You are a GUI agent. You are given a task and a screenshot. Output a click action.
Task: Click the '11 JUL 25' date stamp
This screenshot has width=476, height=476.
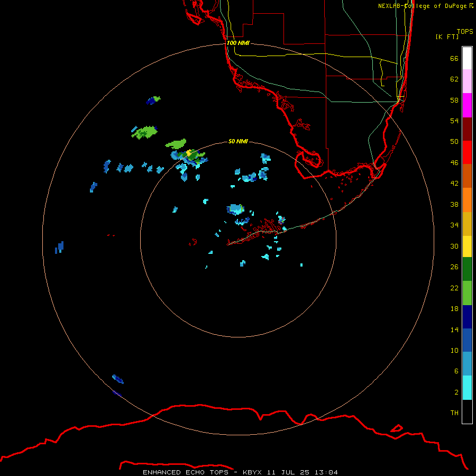288,472
